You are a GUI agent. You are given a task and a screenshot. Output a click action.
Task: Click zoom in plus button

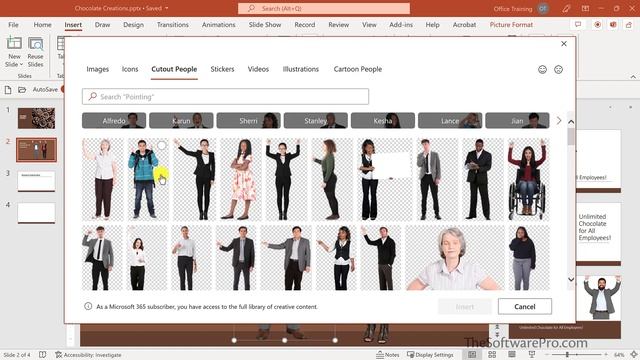point(606,355)
